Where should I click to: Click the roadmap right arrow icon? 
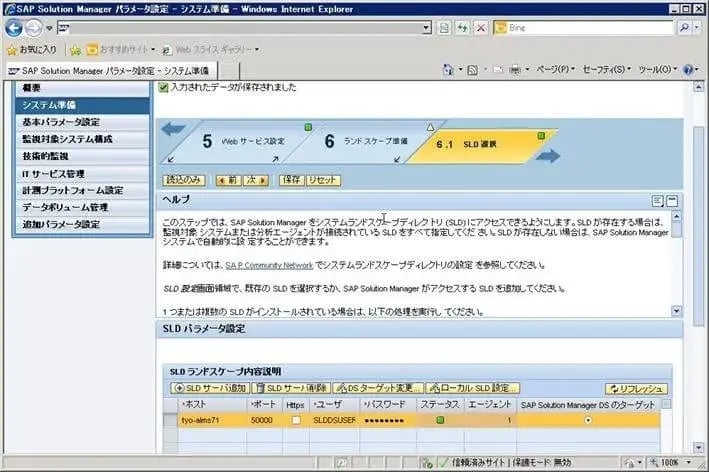tap(548, 156)
